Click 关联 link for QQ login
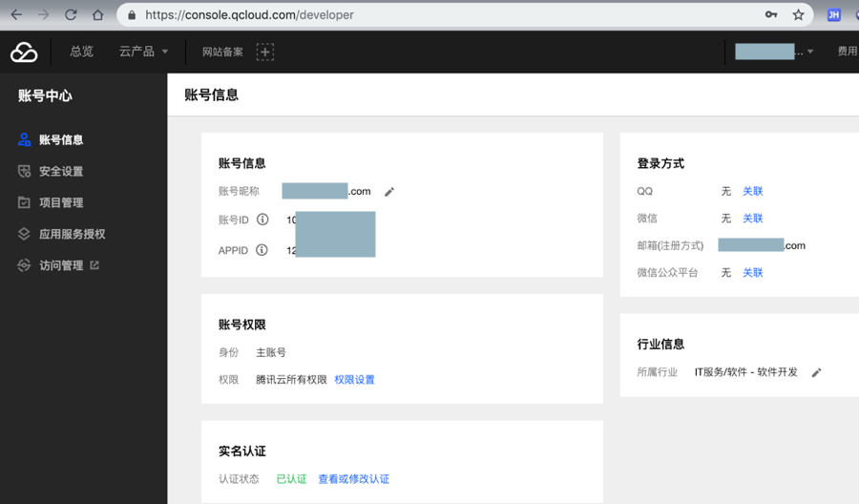The width and height of the screenshot is (859, 504). click(753, 191)
